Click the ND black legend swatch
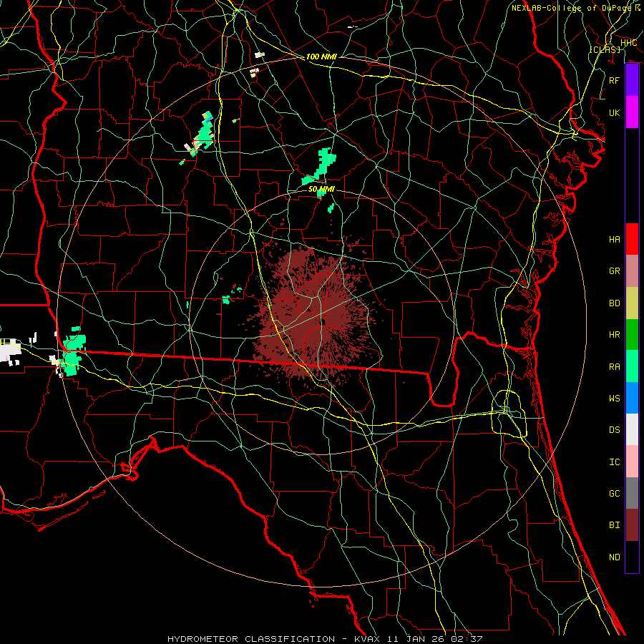Viewport: 644px width, 644px height. click(632, 557)
